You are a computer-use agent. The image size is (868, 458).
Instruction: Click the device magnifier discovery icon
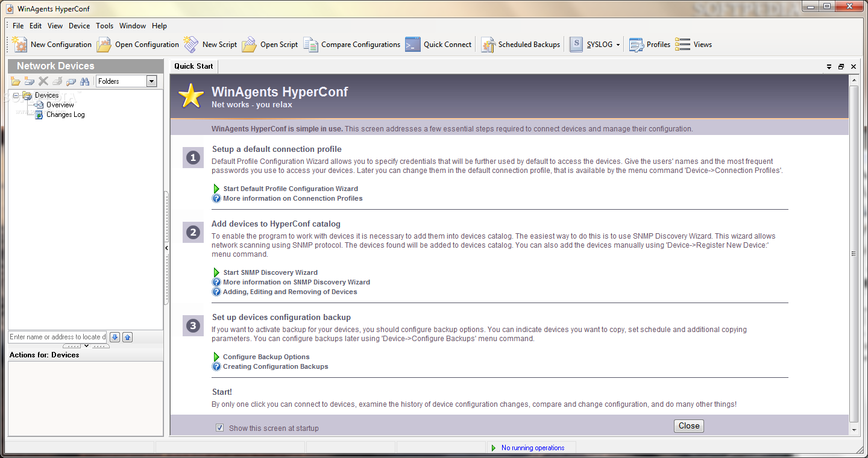point(71,81)
